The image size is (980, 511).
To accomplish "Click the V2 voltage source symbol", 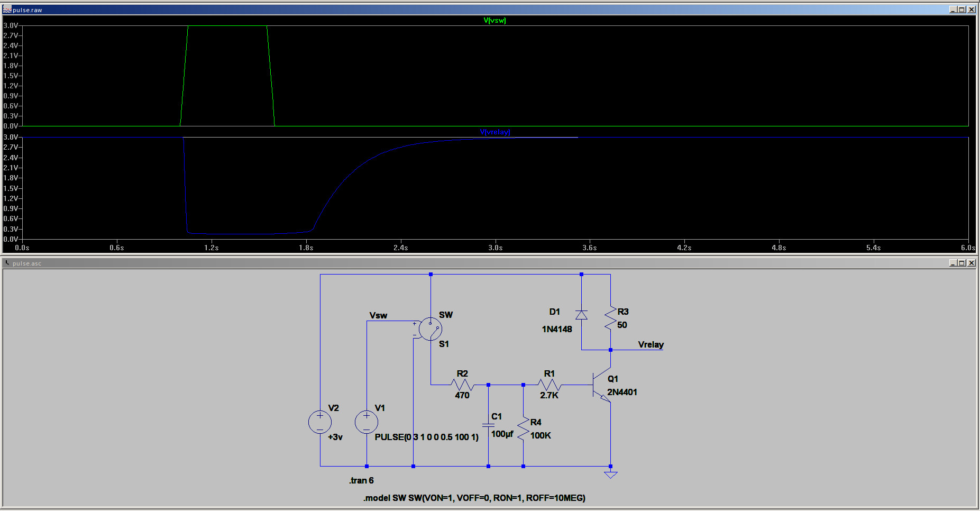I will [x=320, y=422].
